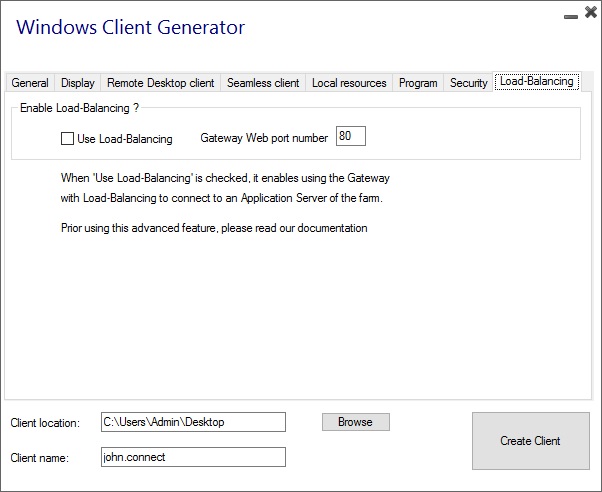Click the Create Client button
Image resolution: width=602 pixels, height=492 pixels.
point(530,441)
